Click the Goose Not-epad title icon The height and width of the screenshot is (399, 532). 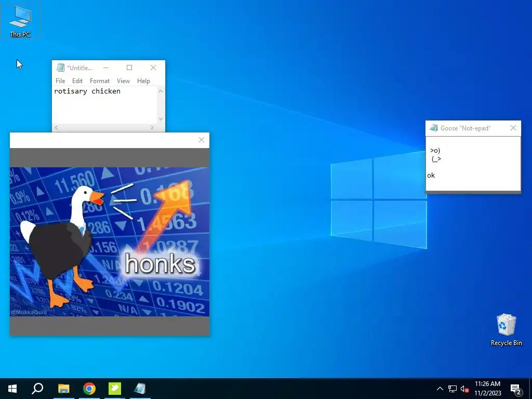pos(434,128)
